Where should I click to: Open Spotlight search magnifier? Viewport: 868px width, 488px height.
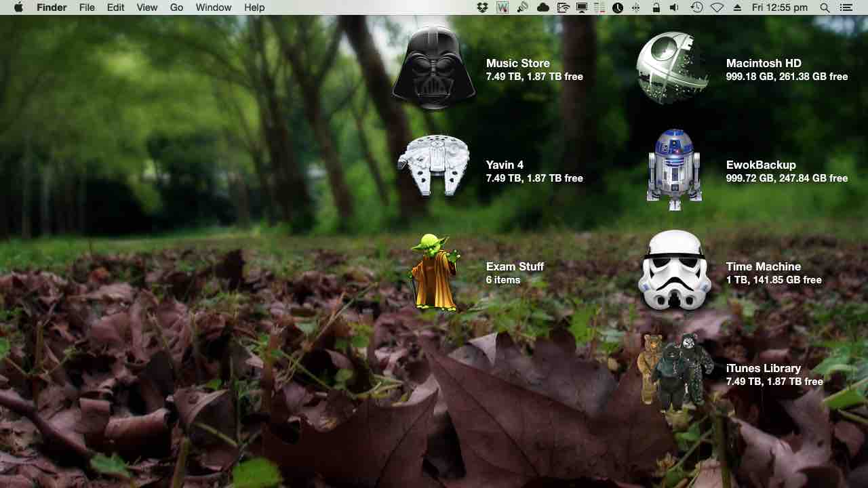pos(825,7)
